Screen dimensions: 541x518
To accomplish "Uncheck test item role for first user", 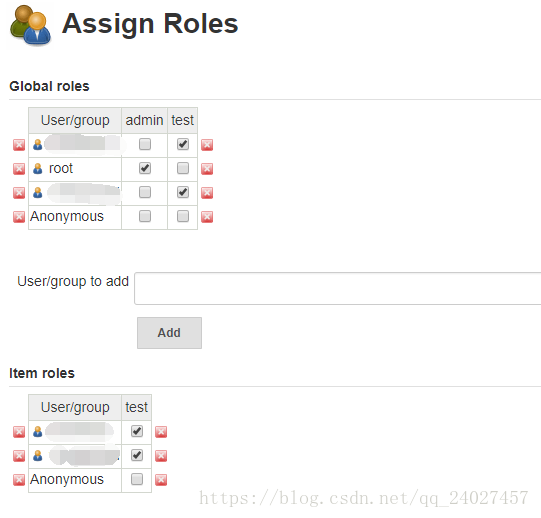I will [x=137, y=431].
